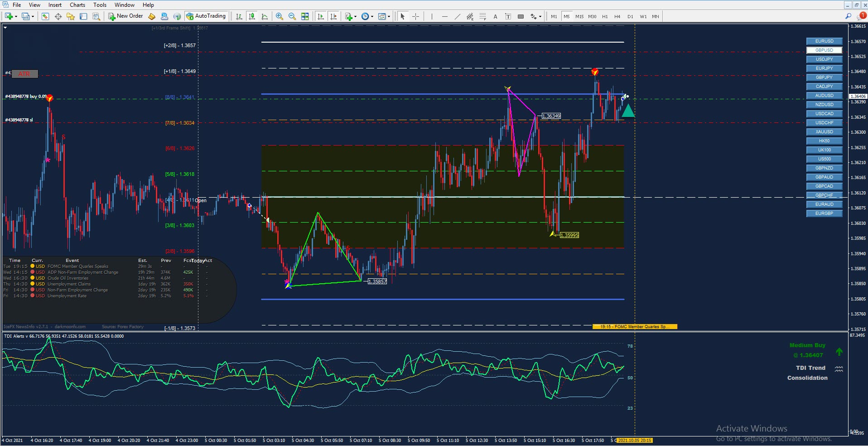Select the cursor arrow tool

pyautogui.click(x=402, y=16)
